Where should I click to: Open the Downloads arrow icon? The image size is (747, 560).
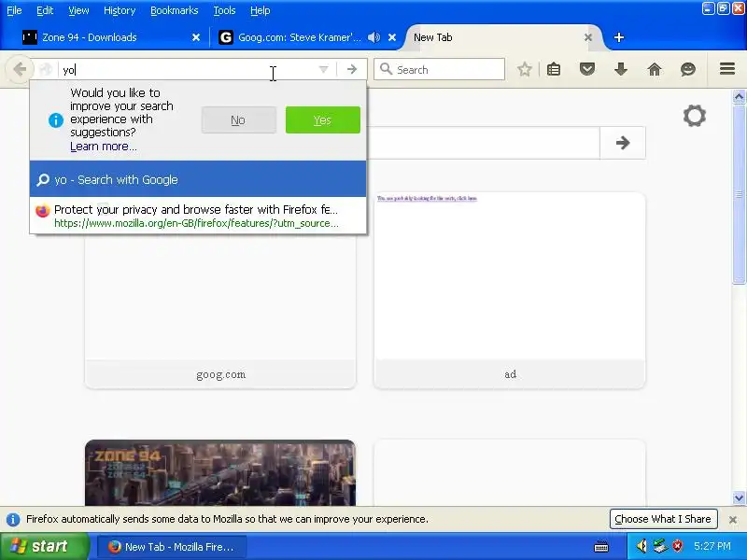[x=620, y=69]
